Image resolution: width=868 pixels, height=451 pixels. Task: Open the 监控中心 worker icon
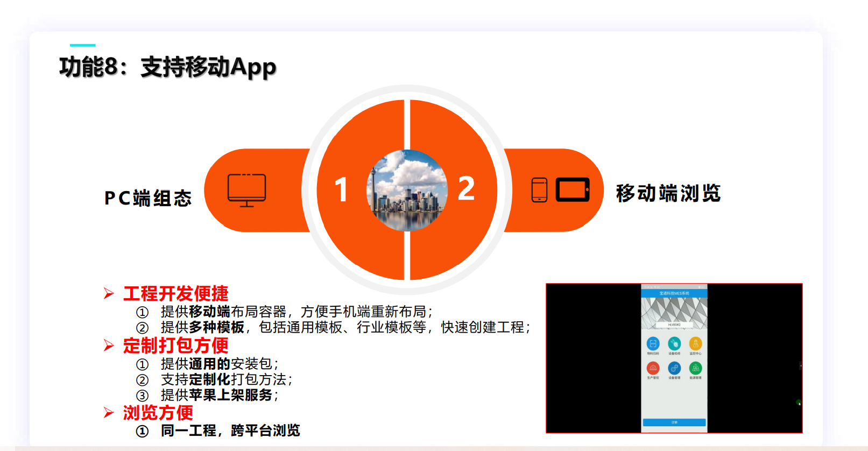coord(695,343)
